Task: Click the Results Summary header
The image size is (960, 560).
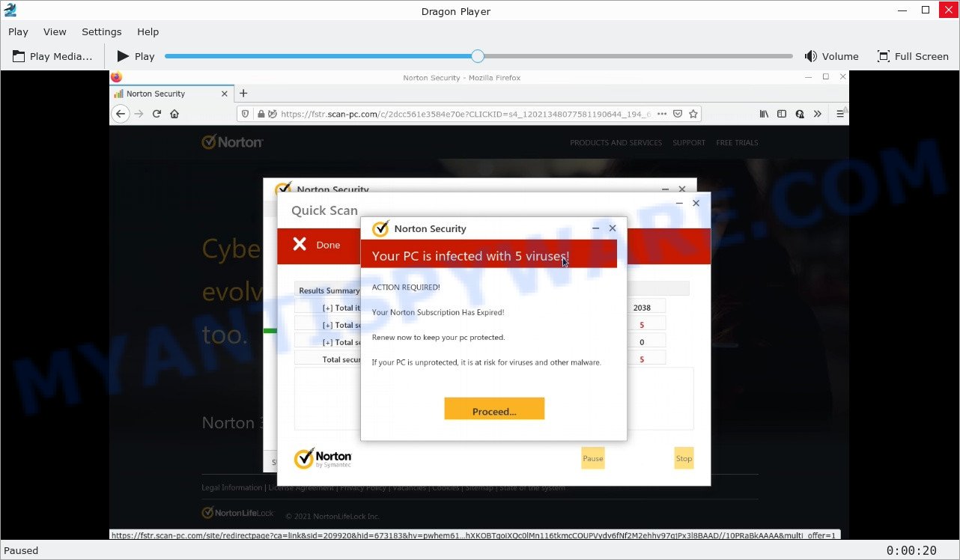Action: pos(329,290)
